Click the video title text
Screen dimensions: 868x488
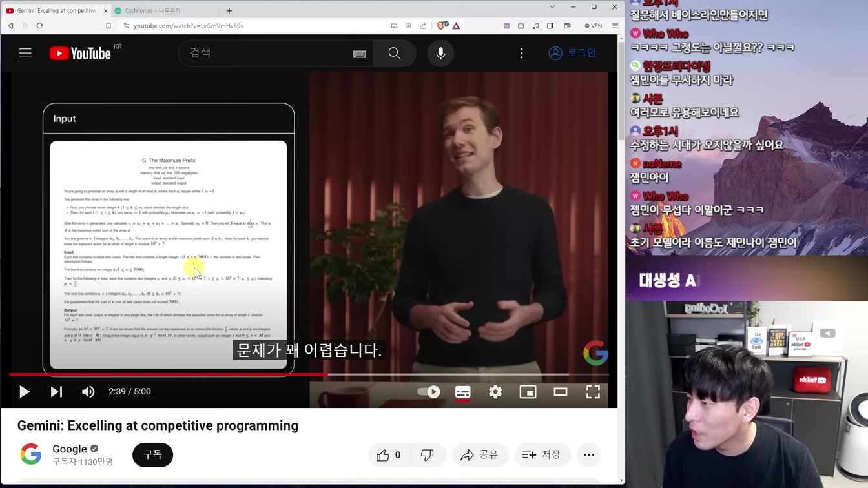pos(158,426)
